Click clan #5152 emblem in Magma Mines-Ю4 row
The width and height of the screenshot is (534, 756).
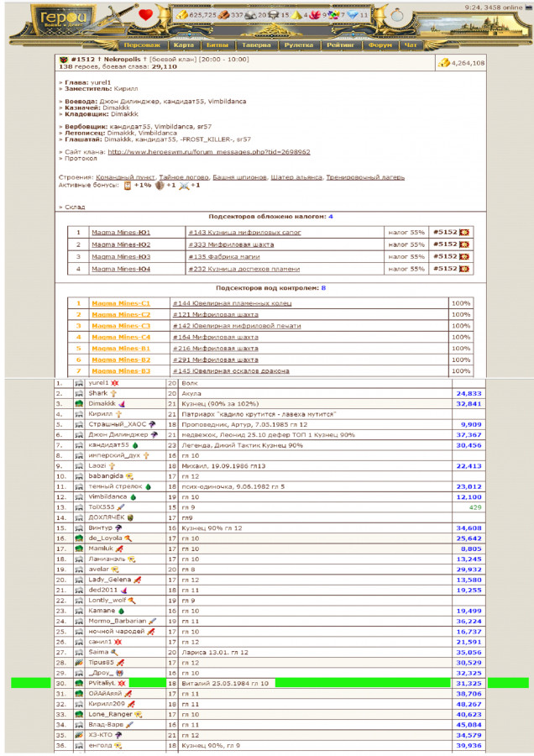click(x=464, y=269)
